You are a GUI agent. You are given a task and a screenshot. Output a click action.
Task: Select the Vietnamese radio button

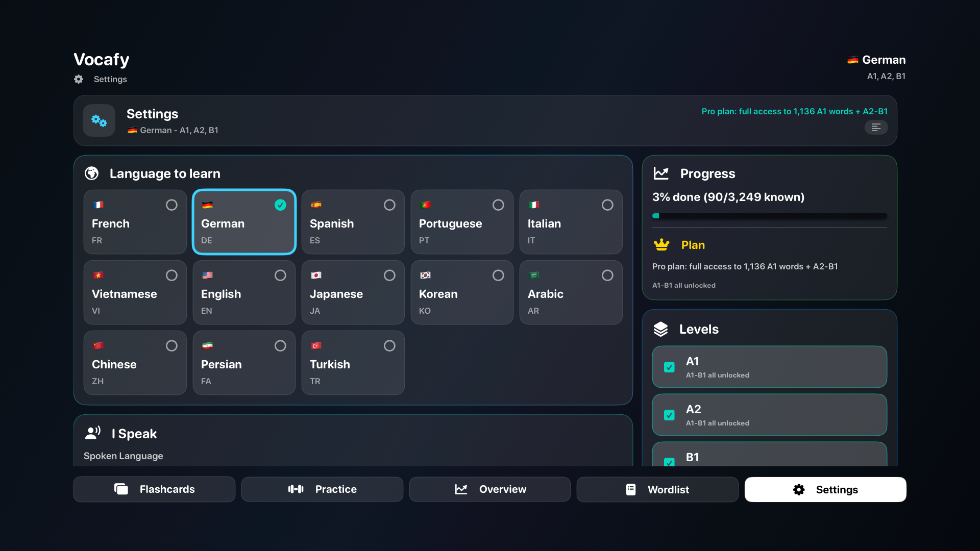[x=171, y=275]
